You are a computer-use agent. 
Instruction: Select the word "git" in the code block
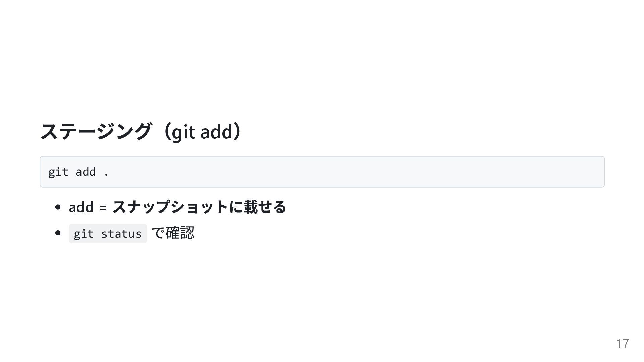pyautogui.click(x=58, y=172)
